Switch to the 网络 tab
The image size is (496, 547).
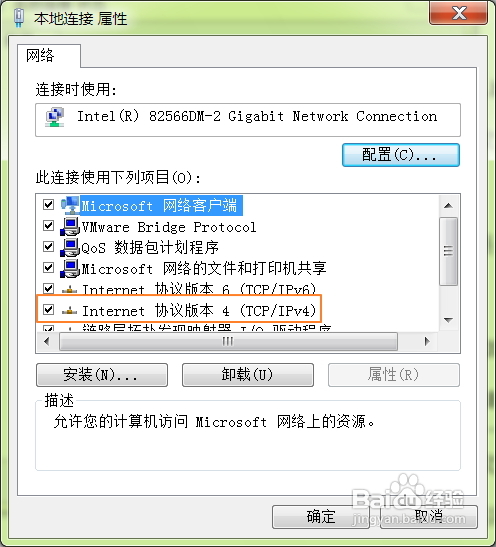[x=40, y=56]
